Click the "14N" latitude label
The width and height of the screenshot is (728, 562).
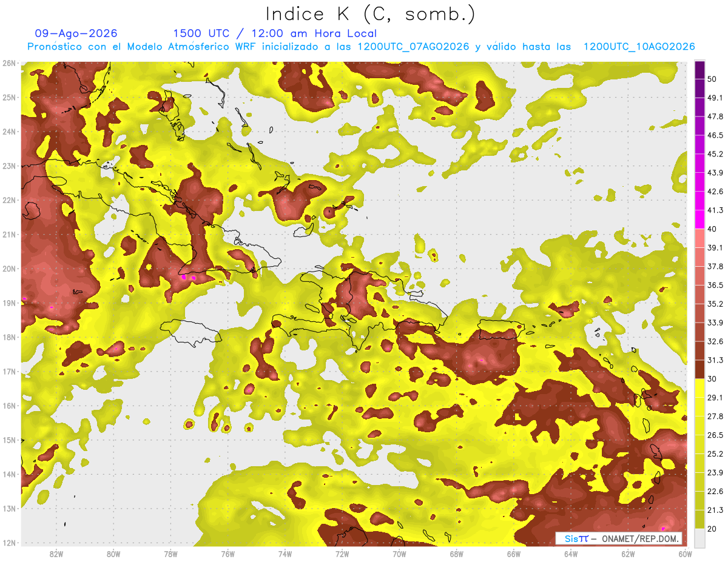(9, 474)
